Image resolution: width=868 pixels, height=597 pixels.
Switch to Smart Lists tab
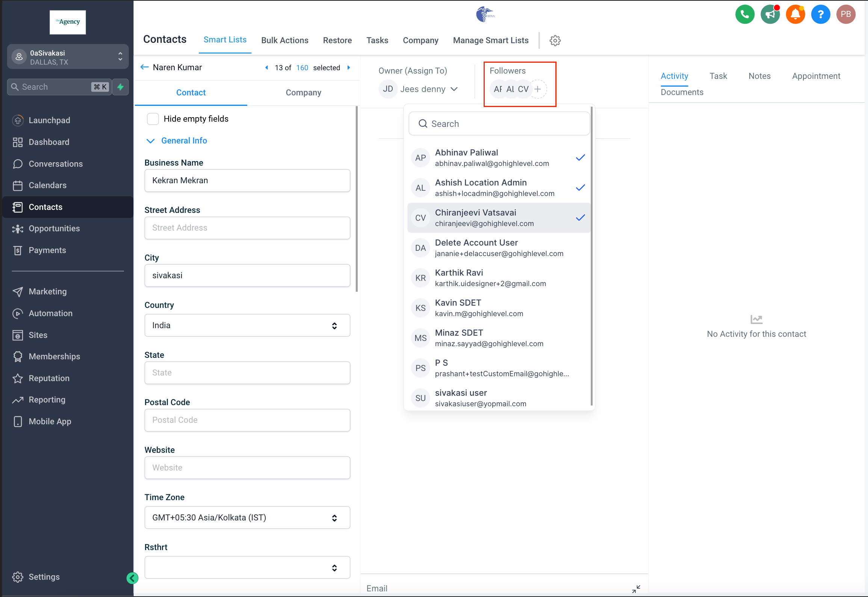(x=225, y=40)
